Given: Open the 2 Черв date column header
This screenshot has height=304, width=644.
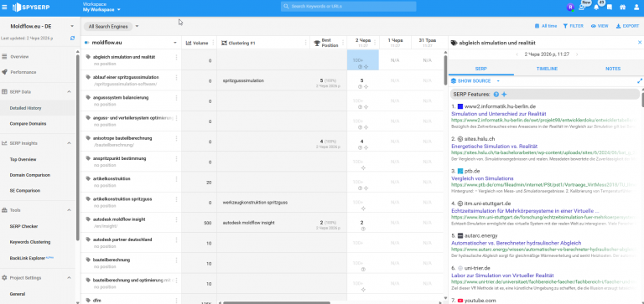Looking at the screenshot, I should tap(362, 43).
